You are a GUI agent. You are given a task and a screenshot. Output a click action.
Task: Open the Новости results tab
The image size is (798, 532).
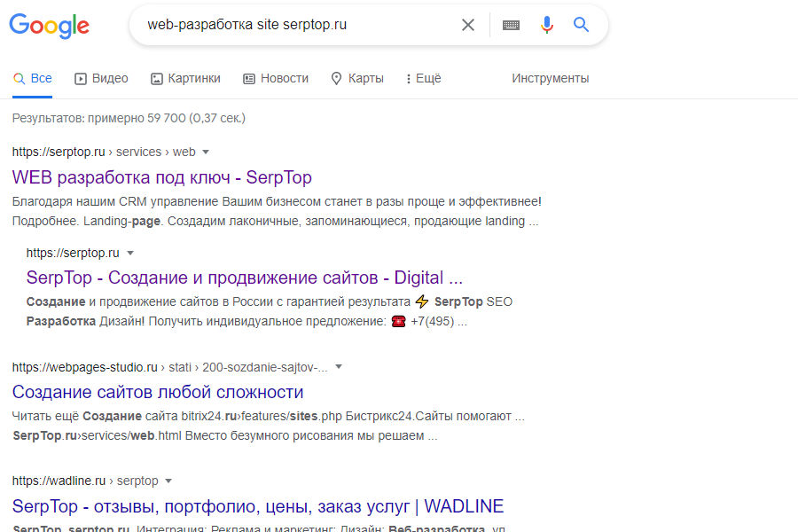click(x=276, y=78)
